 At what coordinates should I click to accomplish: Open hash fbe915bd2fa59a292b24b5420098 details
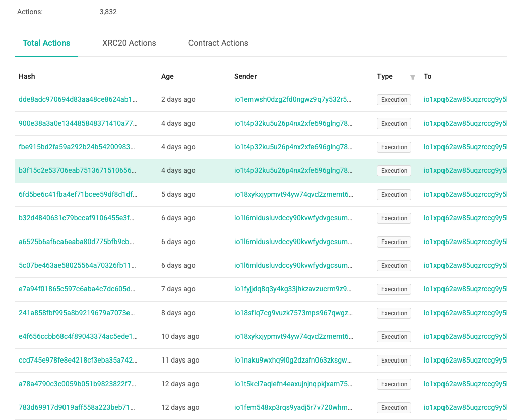[77, 147]
